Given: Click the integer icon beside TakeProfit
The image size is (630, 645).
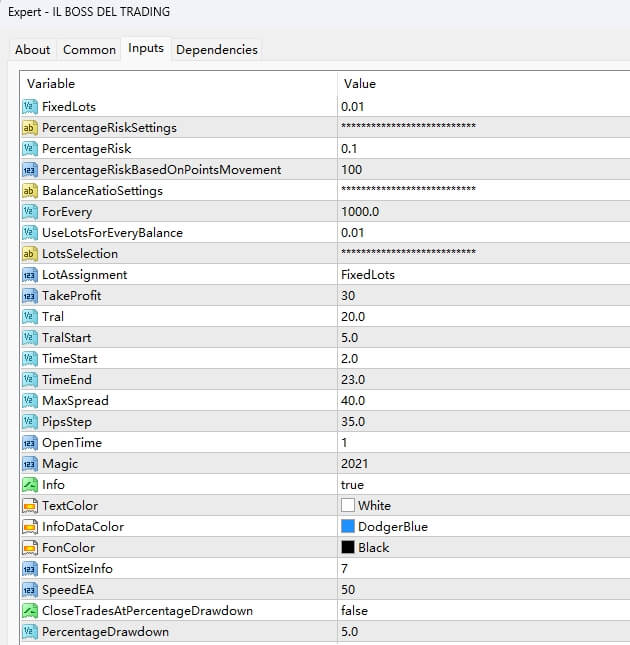Looking at the screenshot, I should (x=29, y=296).
